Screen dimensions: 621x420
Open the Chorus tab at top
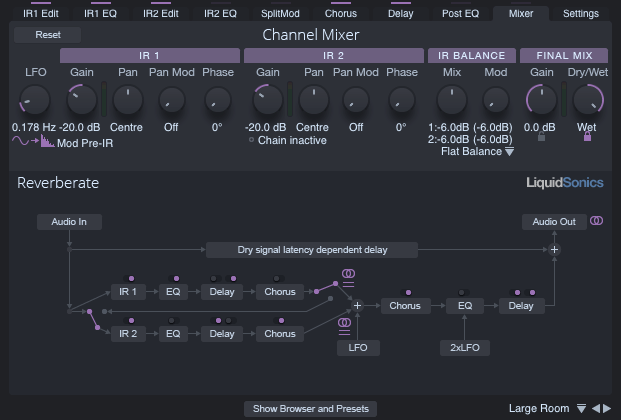click(x=341, y=13)
